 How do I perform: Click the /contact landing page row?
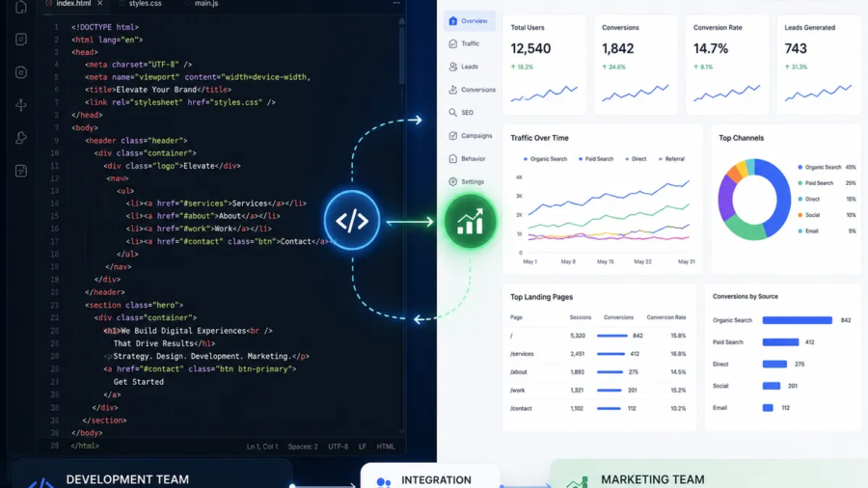[x=598, y=408]
